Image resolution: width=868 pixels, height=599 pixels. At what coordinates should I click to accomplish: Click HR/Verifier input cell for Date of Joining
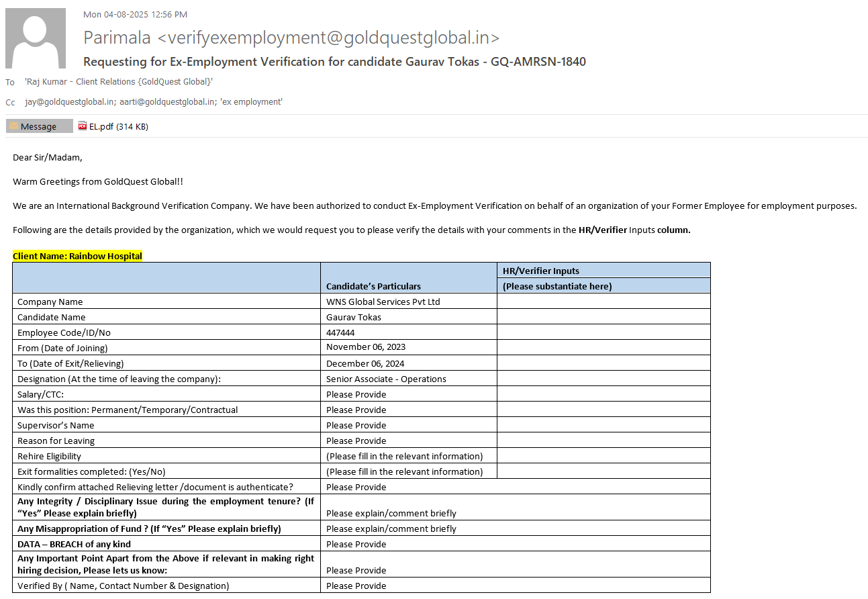pyautogui.click(x=603, y=348)
